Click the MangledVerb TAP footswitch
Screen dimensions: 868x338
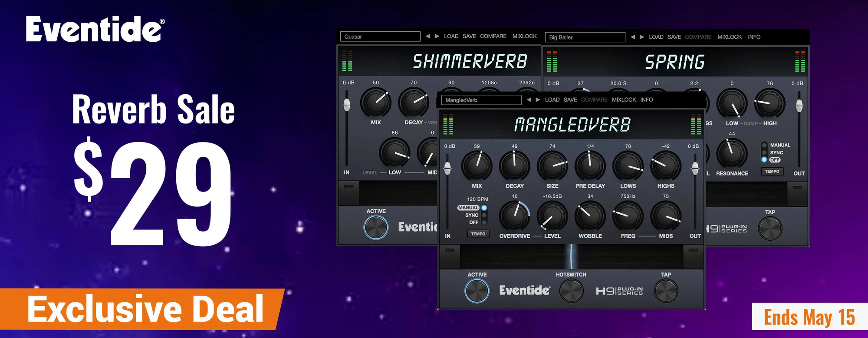click(x=666, y=291)
